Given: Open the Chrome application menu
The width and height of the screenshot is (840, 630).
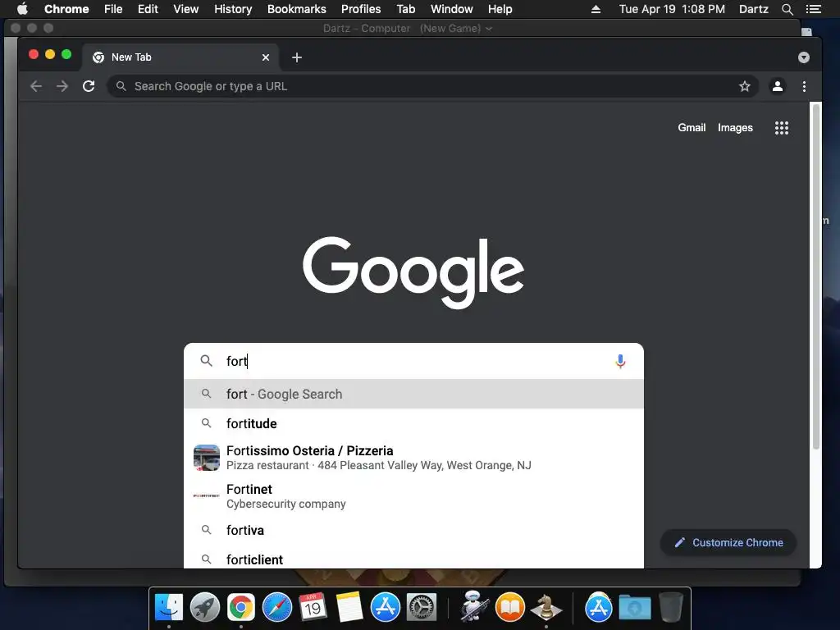Looking at the screenshot, I should click(x=66, y=9).
